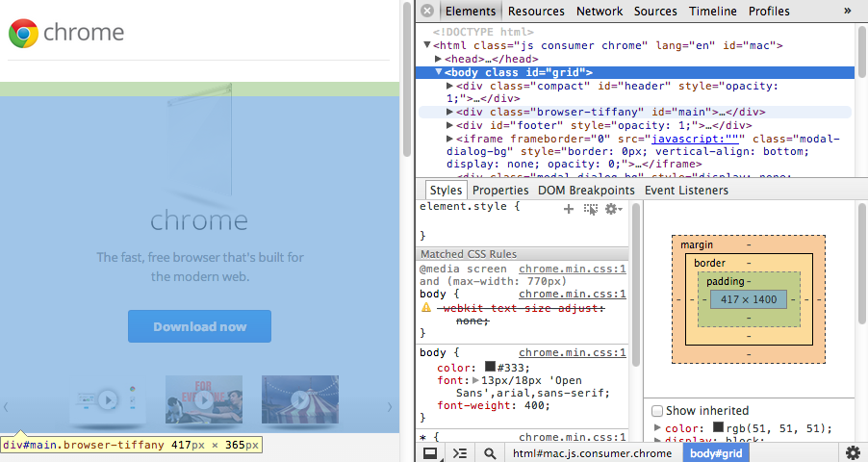This screenshot has height=462, width=868.
Task: Click the Download now button
Action: point(199,326)
